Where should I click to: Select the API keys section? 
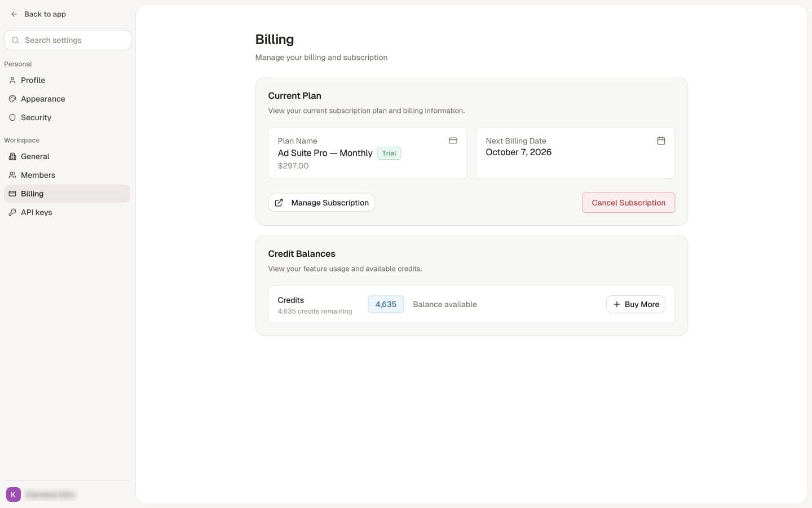coord(67,212)
